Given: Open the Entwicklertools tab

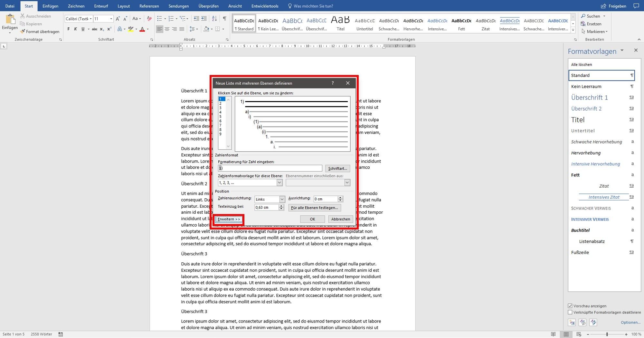Looking at the screenshot, I should (265, 6).
